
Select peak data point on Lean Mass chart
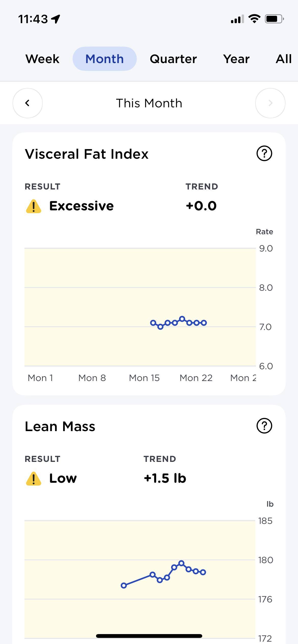click(181, 563)
